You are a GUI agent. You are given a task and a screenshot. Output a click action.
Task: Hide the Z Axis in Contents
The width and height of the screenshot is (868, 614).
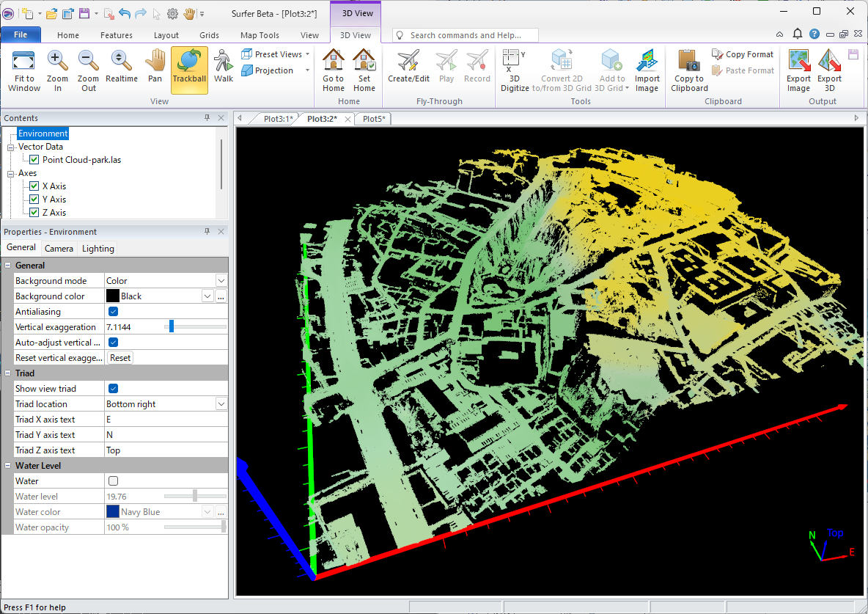34,213
